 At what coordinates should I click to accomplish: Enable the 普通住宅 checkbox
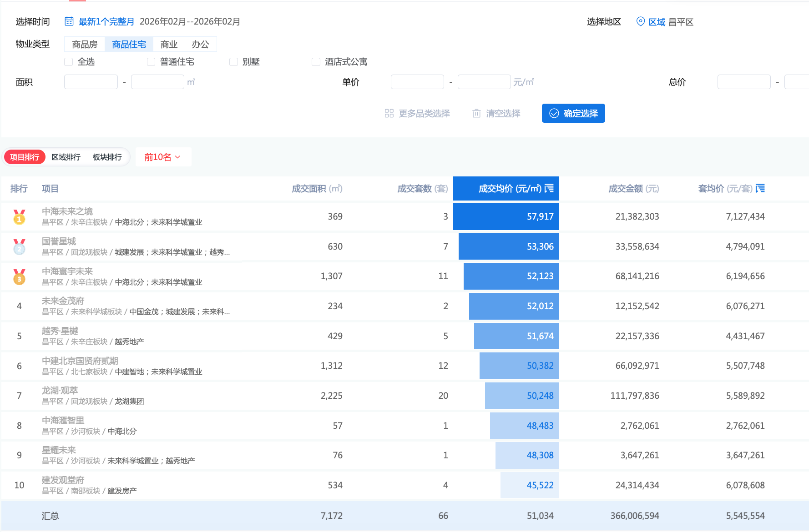151,62
